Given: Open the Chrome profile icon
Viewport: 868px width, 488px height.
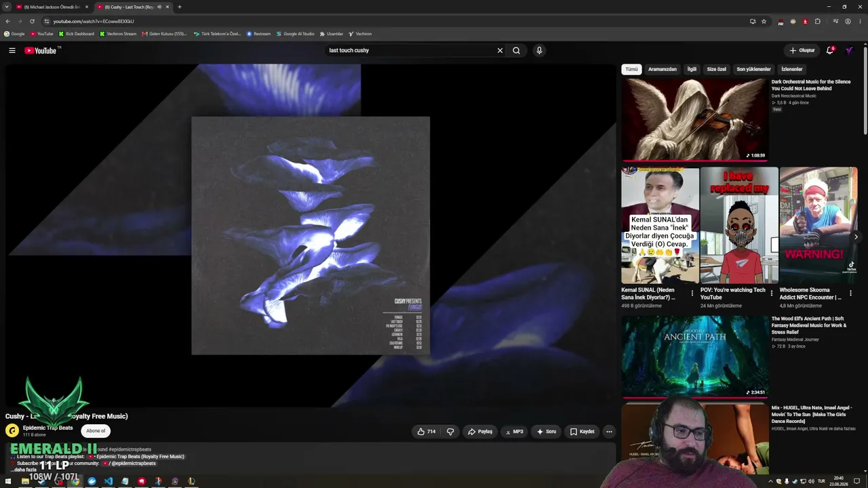Looking at the screenshot, I should pos(848,21).
